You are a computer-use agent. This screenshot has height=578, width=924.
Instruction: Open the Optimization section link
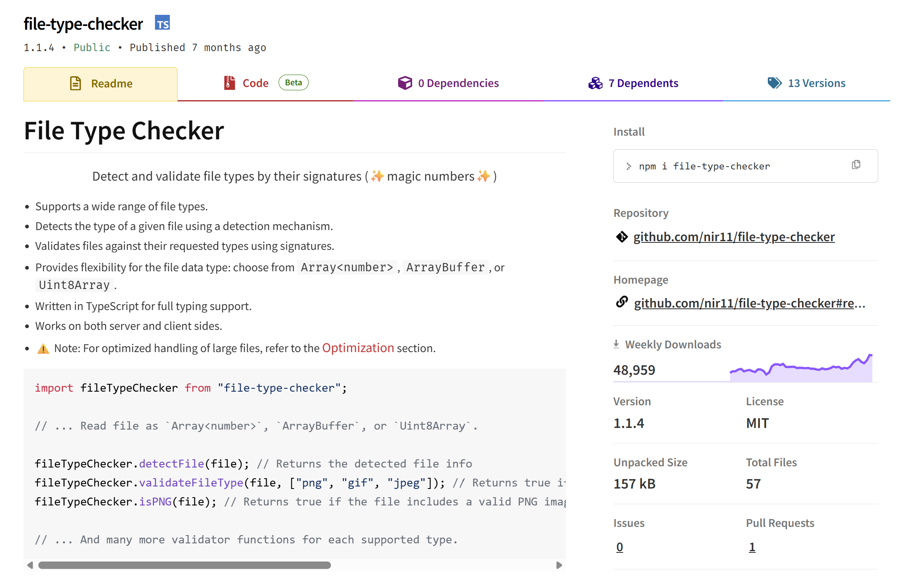[x=358, y=348]
